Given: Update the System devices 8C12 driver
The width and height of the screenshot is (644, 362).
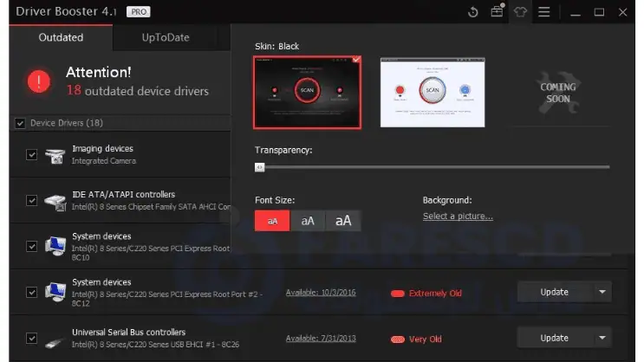Looking at the screenshot, I should tap(555, 292).
